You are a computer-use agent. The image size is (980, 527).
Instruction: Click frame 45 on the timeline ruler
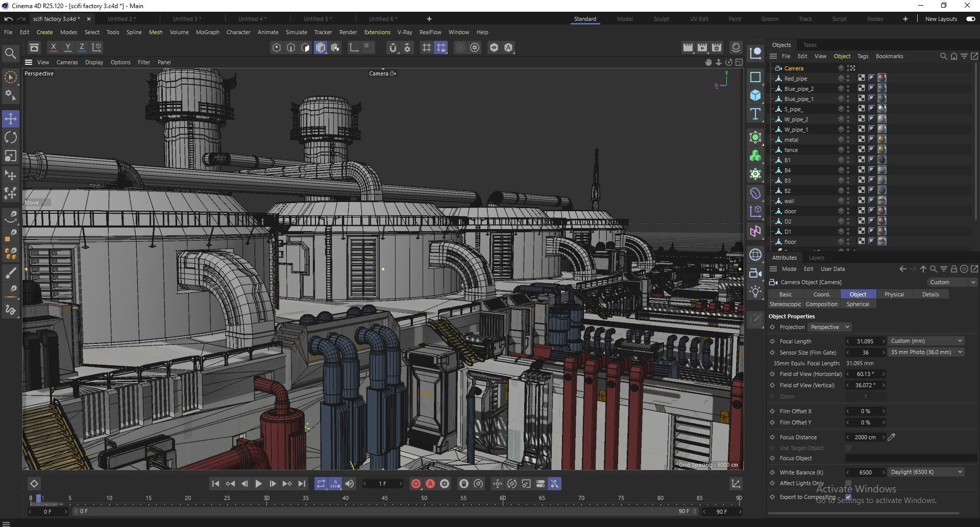pyautogui.click(x=384, y=498)
